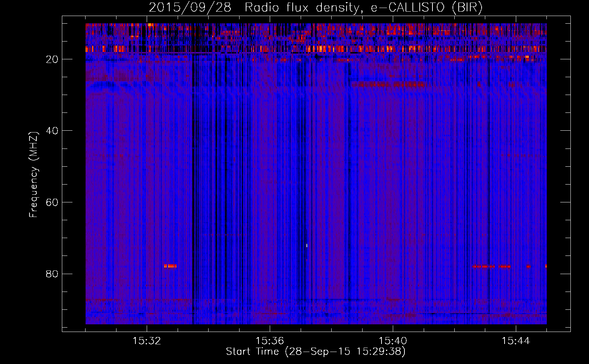Click the '15:40' time tick label
This screenshot has width=589, height=364.
(x=393, y=341)
